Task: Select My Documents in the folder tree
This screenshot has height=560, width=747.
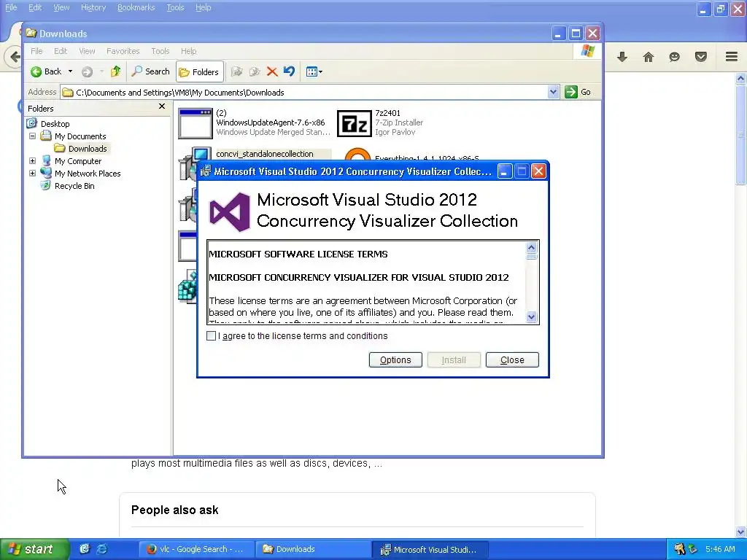Action: (x=80, y=136)
